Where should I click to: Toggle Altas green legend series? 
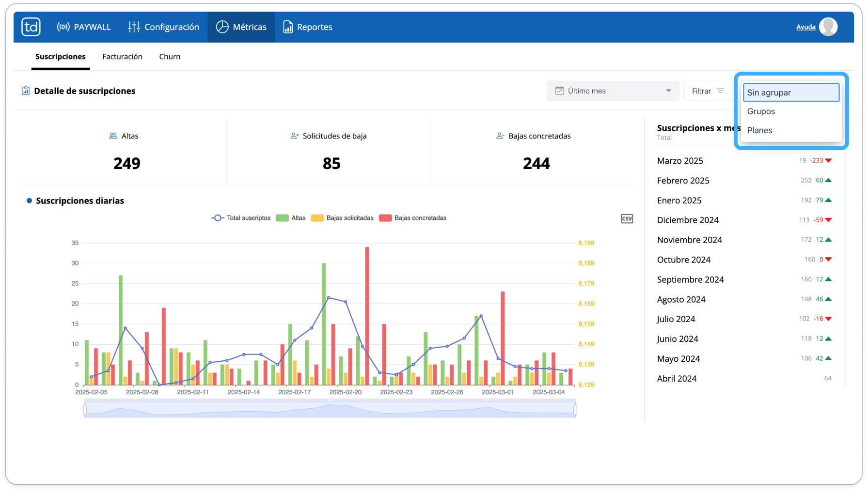point(291,218)
